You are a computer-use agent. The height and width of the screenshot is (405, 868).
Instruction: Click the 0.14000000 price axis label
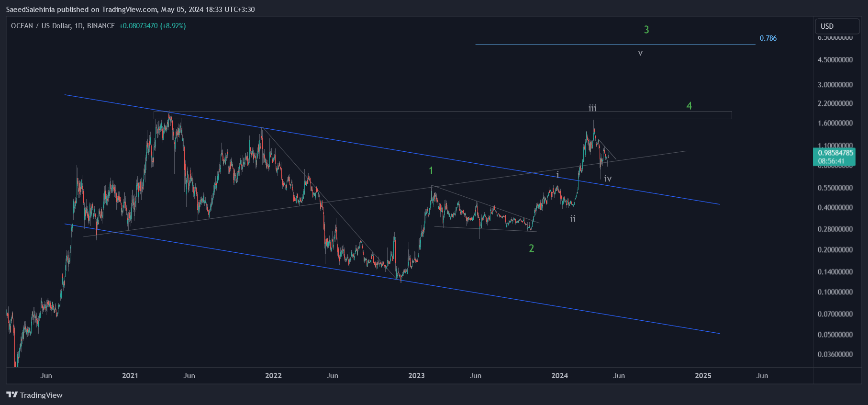point(835,271)
